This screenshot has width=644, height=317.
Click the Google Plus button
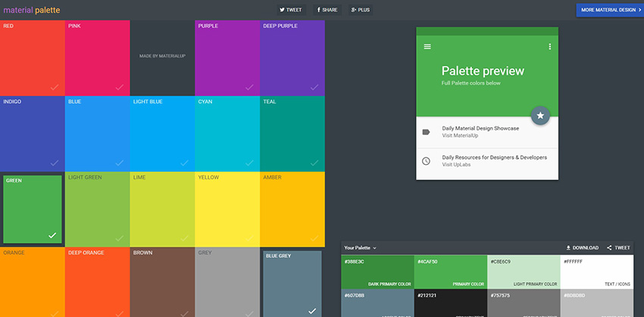coord(360,11)
